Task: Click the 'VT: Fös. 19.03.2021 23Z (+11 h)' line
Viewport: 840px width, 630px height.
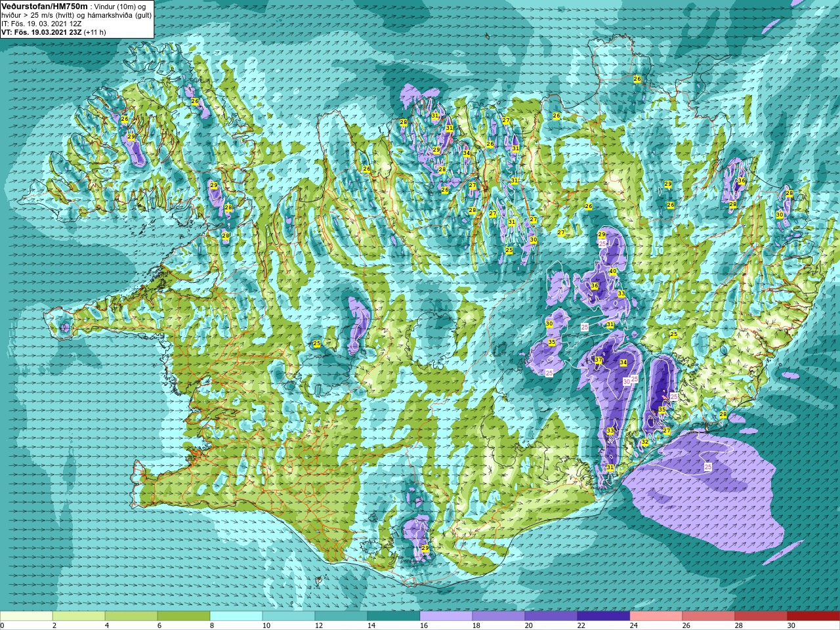Action: [54, 32]
